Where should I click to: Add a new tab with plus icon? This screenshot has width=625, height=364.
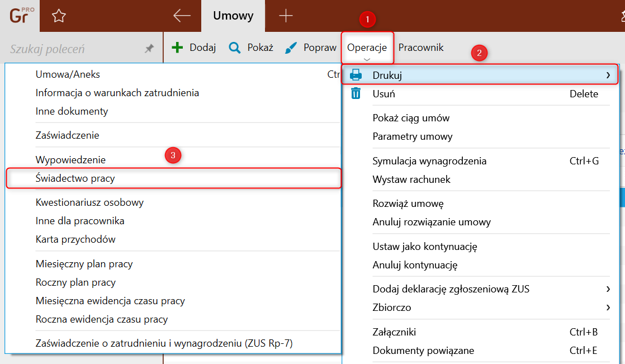[286, 16]
